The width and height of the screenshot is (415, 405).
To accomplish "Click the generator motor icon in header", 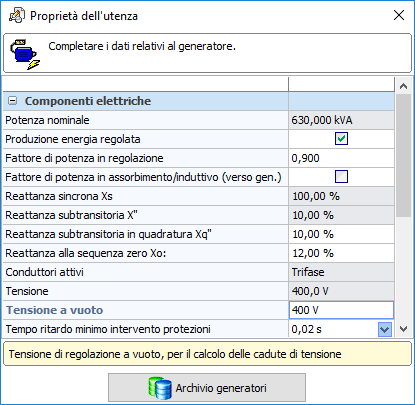I will click(25, 54).
